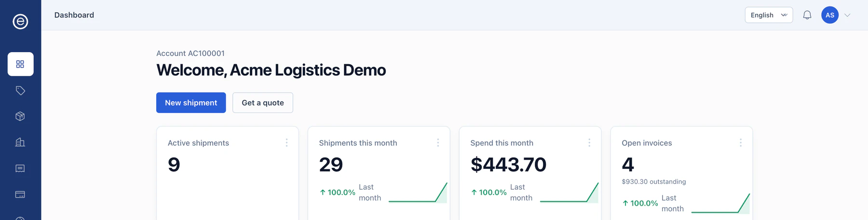Click the AS user avatar
The height and width of the screenshot is (220, 868).
tap(830, 15)
